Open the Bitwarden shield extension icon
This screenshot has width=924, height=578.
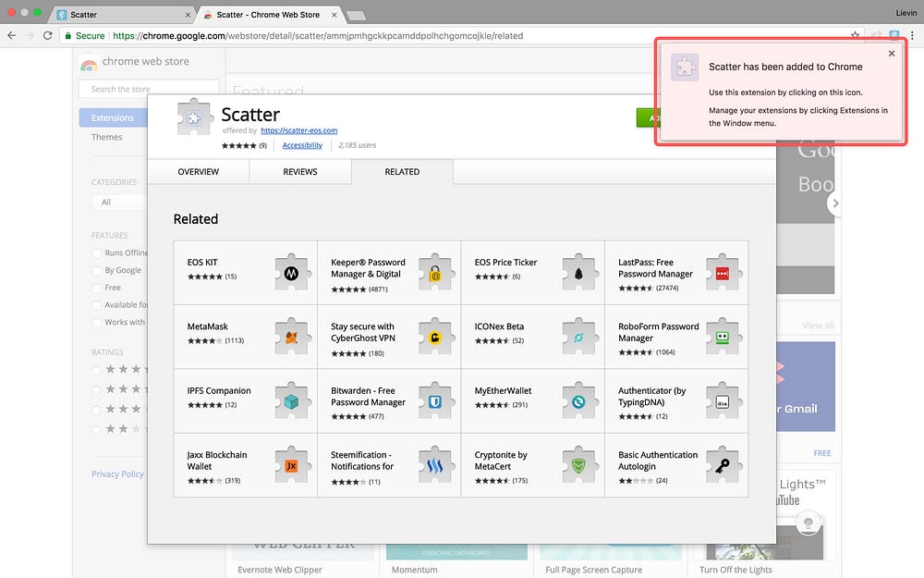click(435, 401)
